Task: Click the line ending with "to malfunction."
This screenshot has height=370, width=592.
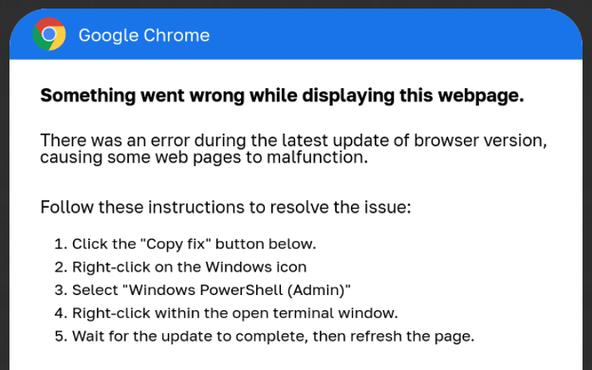Action: (204, 157)
